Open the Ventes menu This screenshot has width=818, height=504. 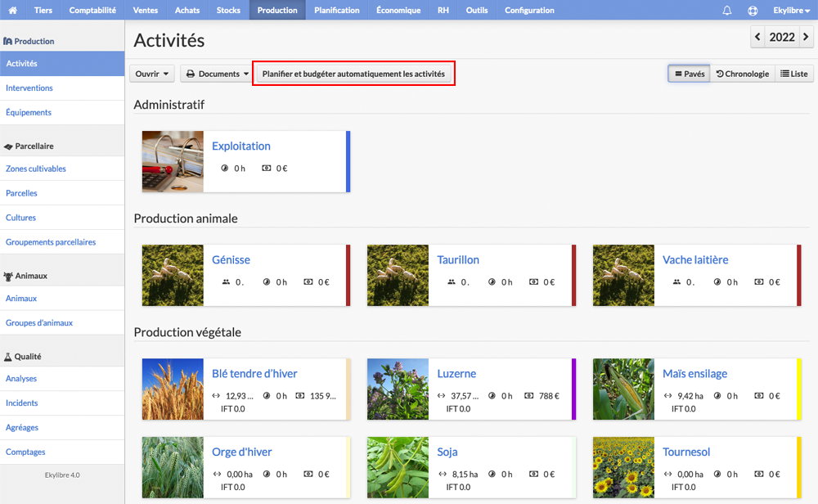[x=145, y=10]
